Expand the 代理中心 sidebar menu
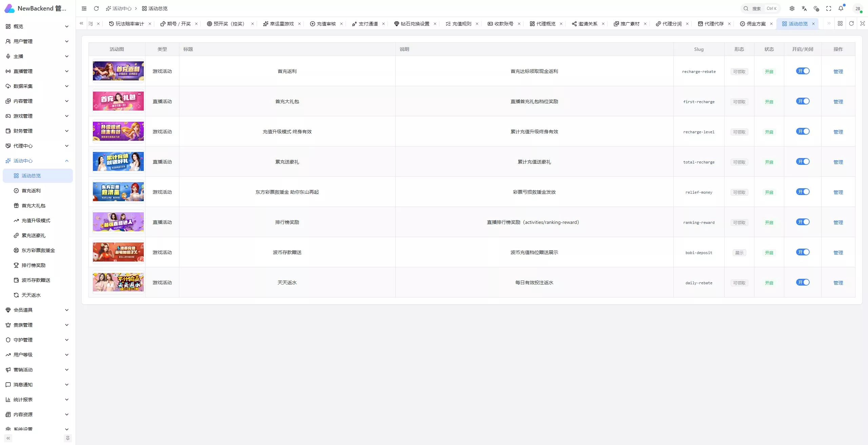This screenshot has height=445, width=868. coord(38,146)
